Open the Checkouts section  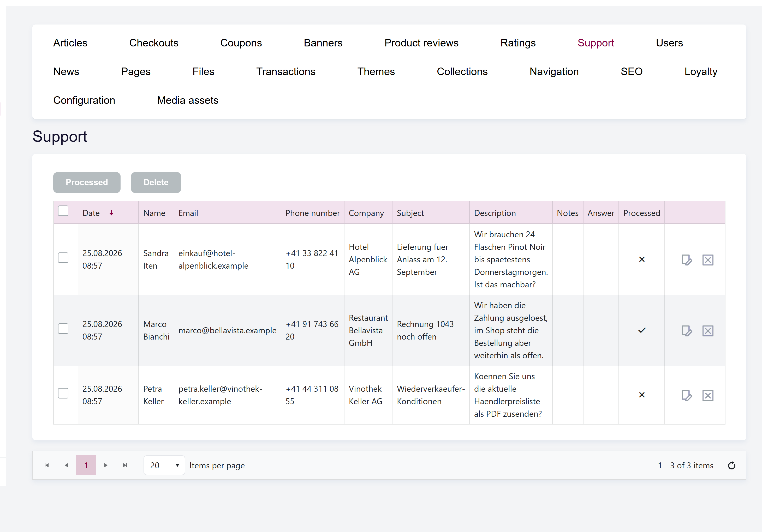(x=154, y=43)
